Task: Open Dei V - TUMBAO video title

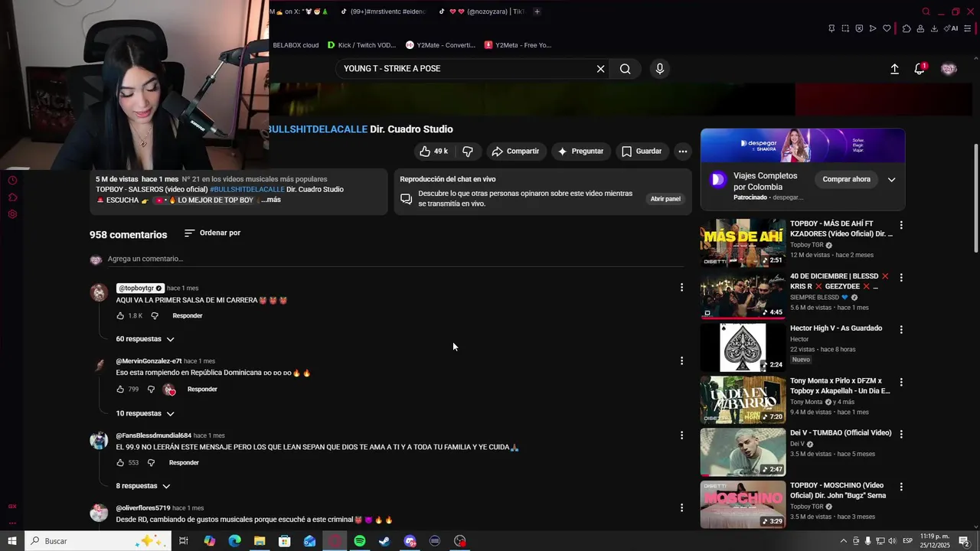Action: (841, 433)
